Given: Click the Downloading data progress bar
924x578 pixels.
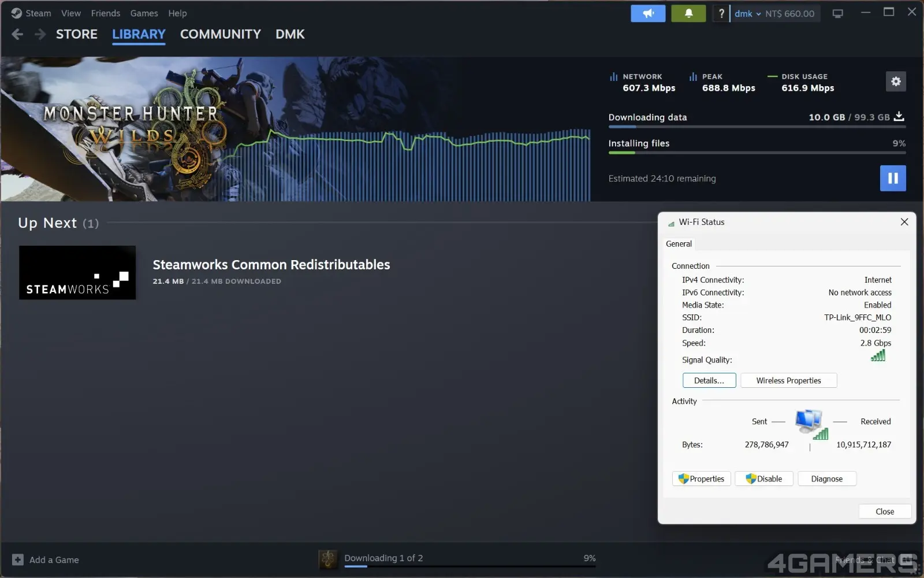Looking at the screenshot, I should 757,127.
